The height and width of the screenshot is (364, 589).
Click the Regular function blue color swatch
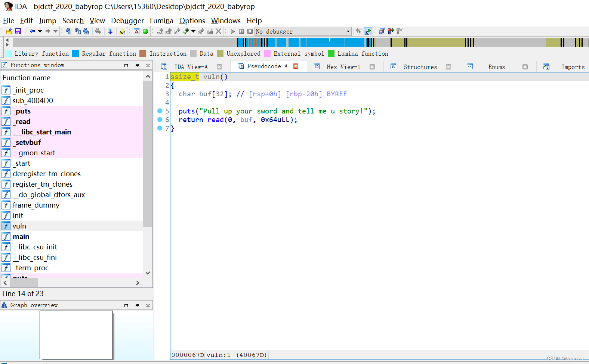[75, 53]
